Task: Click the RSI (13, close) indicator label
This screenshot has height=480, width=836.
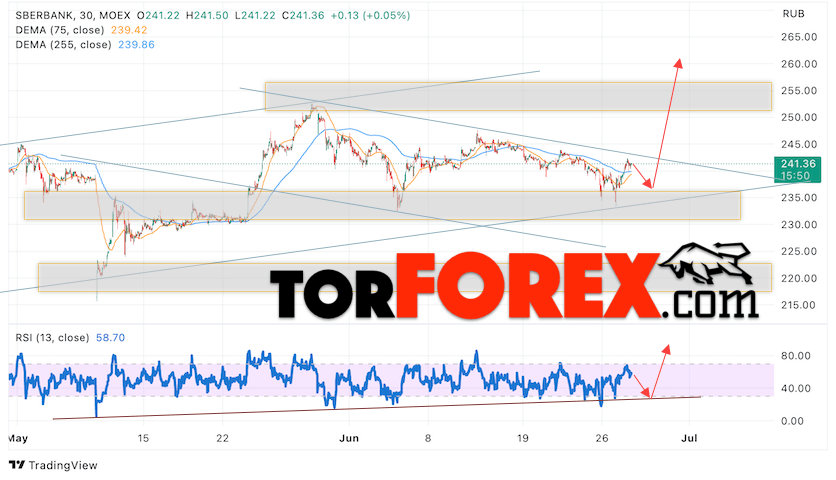Action: [x=52, y=338]
